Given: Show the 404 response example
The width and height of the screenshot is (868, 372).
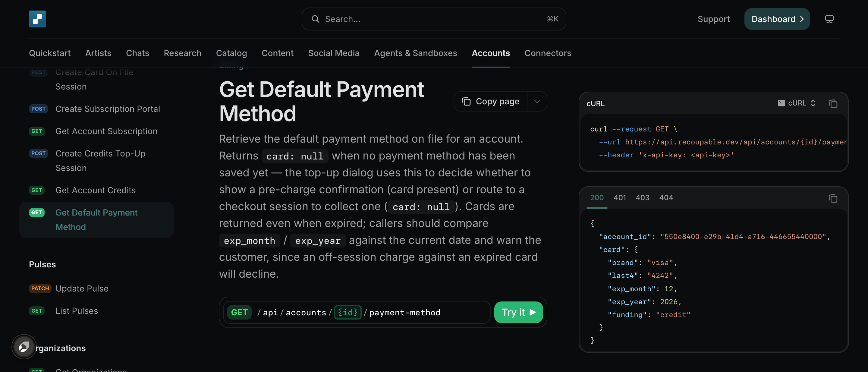Looking at the screenshot, I should point(666,197).
